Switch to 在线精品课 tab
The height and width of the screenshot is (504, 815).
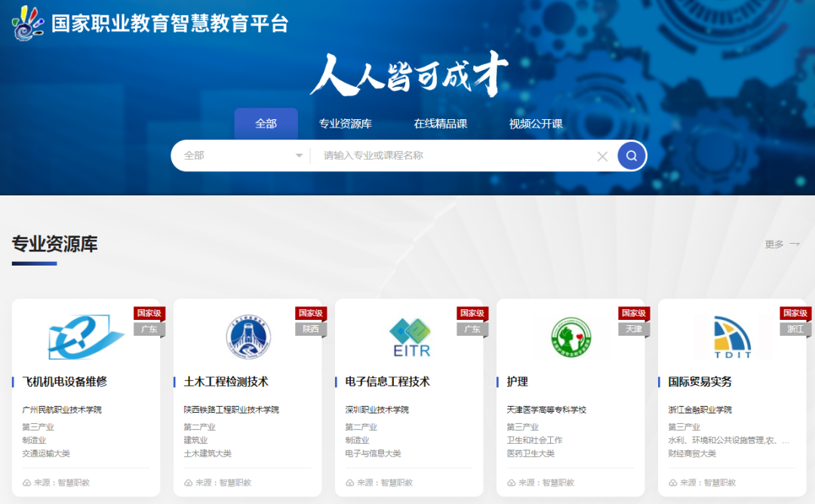tap(440, 124)
